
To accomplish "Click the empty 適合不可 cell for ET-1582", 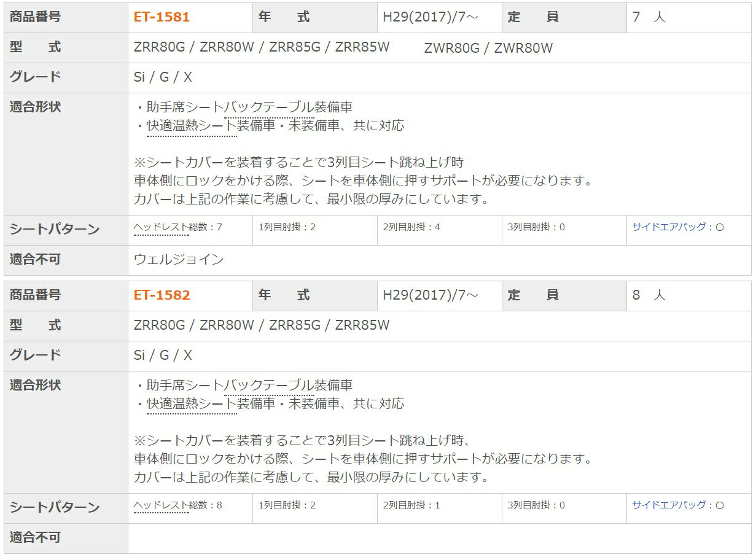I will tap(438, 538).
